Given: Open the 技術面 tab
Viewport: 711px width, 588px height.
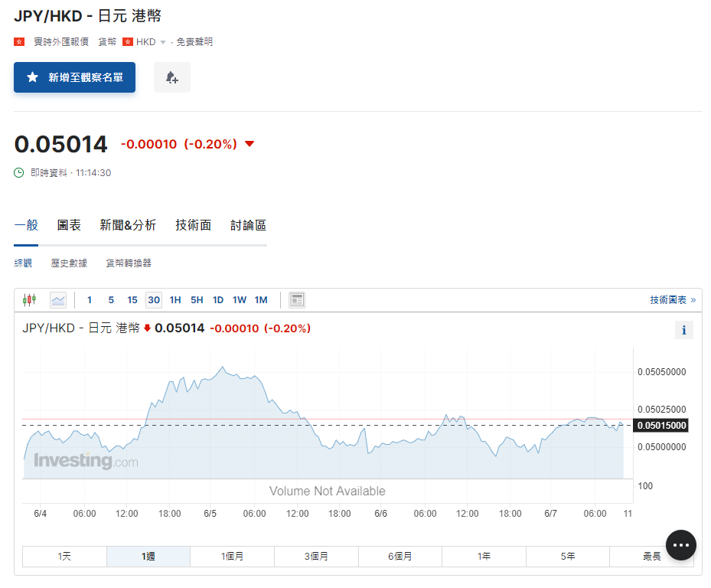Looking at the screenshot, I should [193, 225].
